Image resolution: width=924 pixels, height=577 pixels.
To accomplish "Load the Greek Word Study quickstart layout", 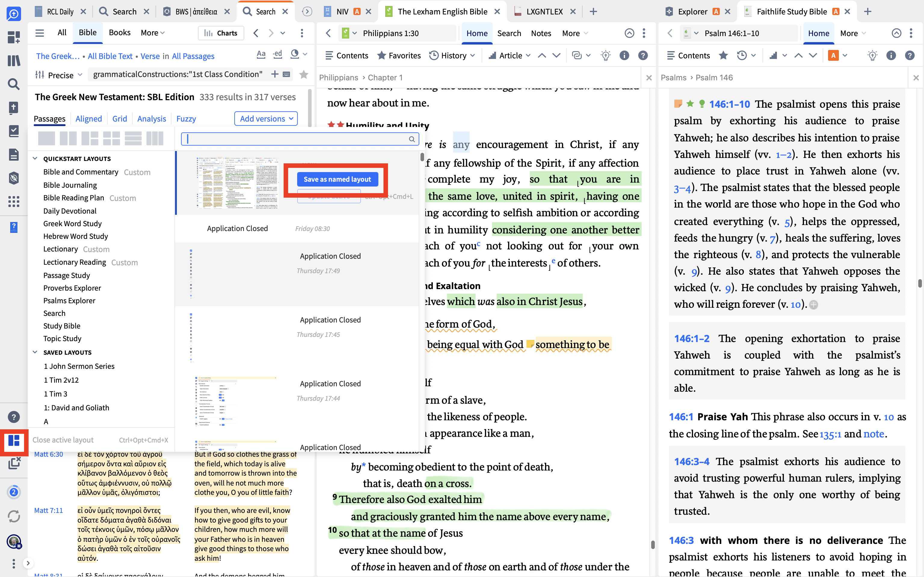I will (x=72, y=224).
